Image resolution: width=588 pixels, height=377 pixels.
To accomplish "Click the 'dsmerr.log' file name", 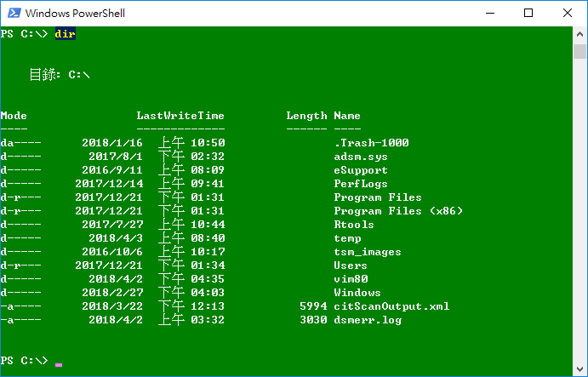I will pos(368,320).
